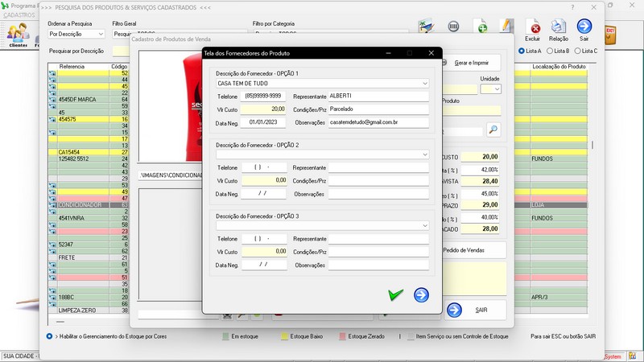Click the blue arrow icon beside SAIR
The width and height of the screenshot is (644, 362).
tap(454, 310)
